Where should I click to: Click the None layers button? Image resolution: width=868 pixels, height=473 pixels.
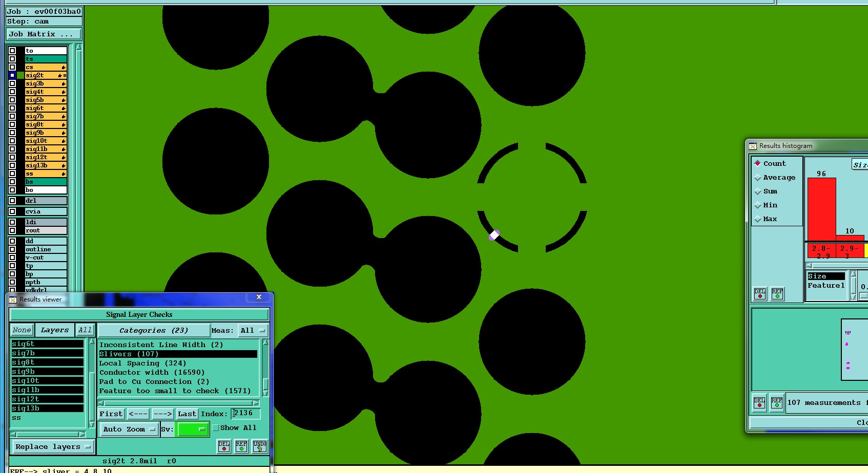click(22, 330)
